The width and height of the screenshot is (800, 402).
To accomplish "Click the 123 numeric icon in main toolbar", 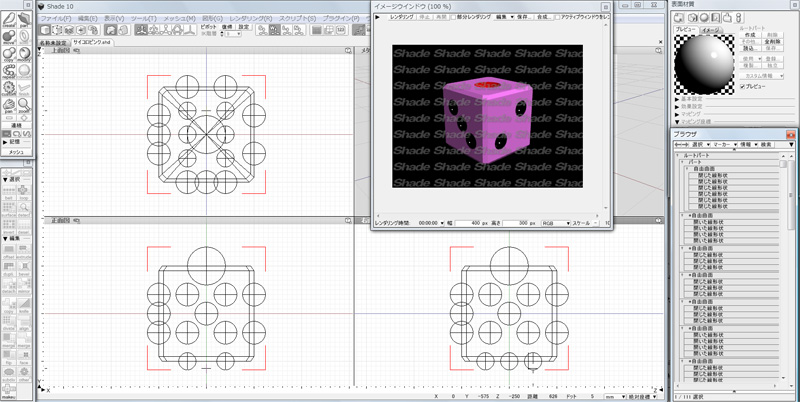I will tap(340, 30).
